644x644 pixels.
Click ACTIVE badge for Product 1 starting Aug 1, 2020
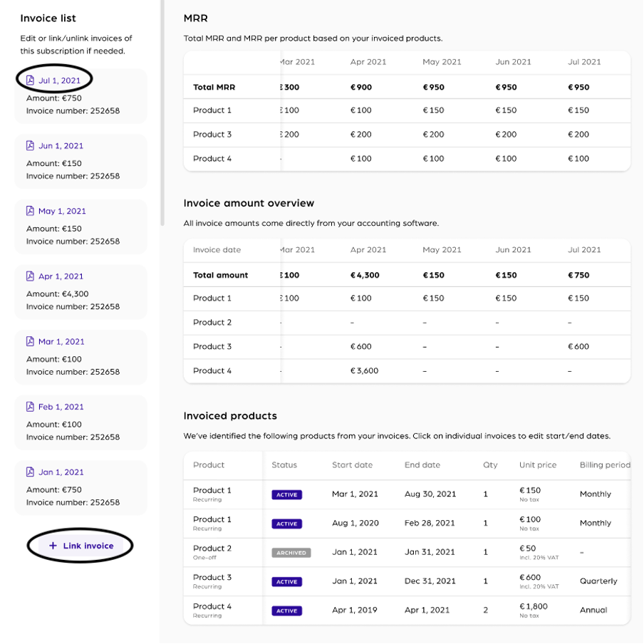click(x=286, y=524)
